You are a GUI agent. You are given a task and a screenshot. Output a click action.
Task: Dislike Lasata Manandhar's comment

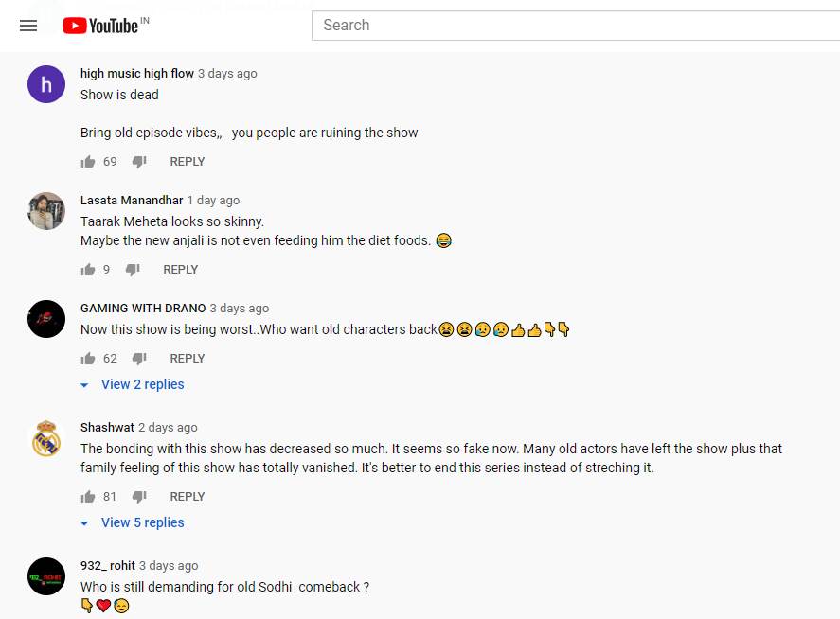point(133,270)
